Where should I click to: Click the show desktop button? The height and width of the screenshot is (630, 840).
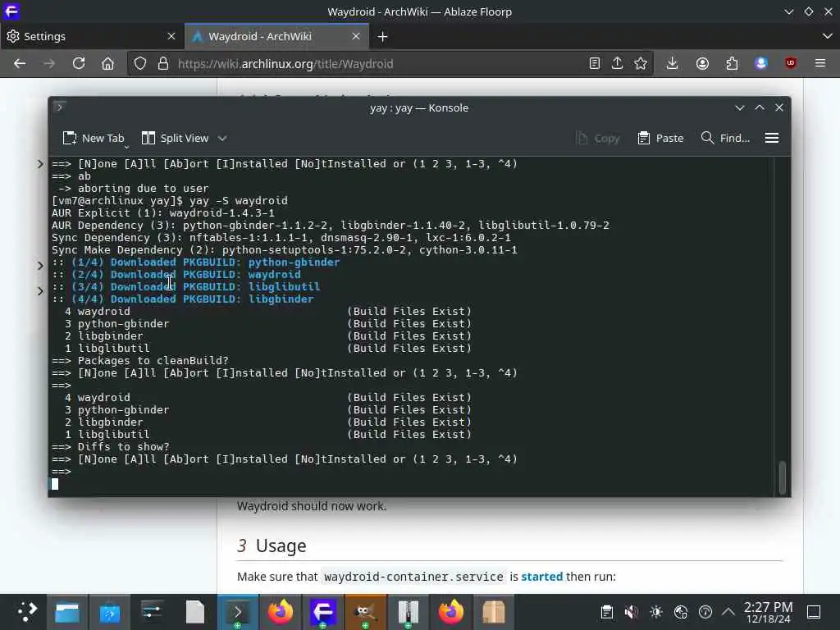point(814,612)
